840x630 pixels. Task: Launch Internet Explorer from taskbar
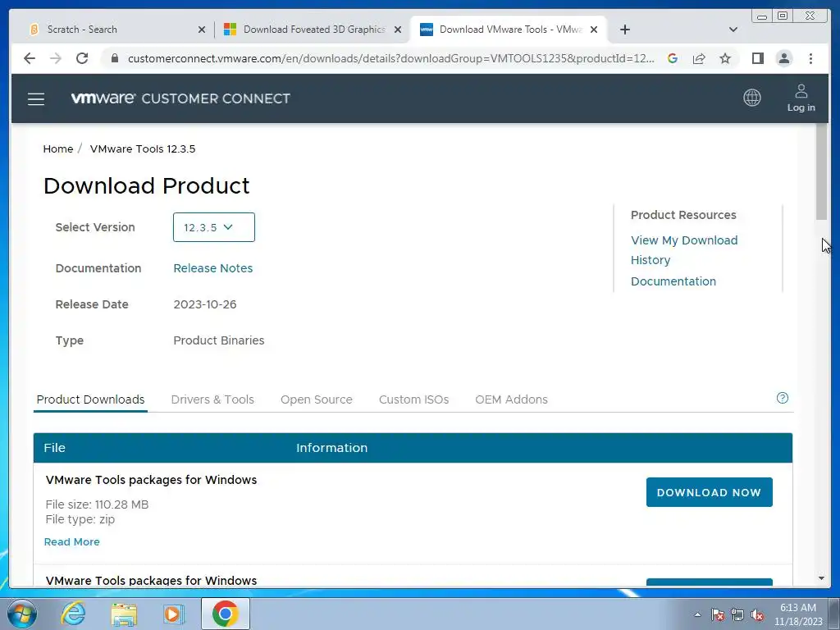pos(73,614)
